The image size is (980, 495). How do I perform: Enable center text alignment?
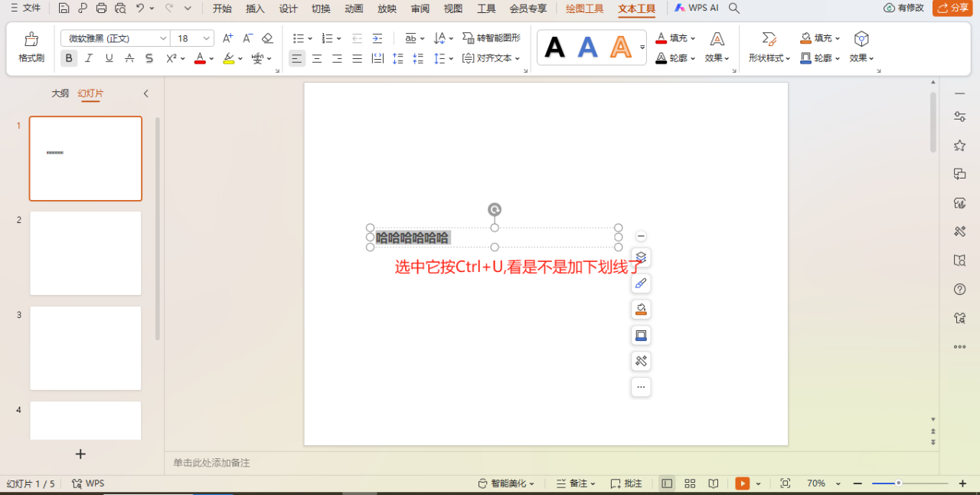coord(316,58)
